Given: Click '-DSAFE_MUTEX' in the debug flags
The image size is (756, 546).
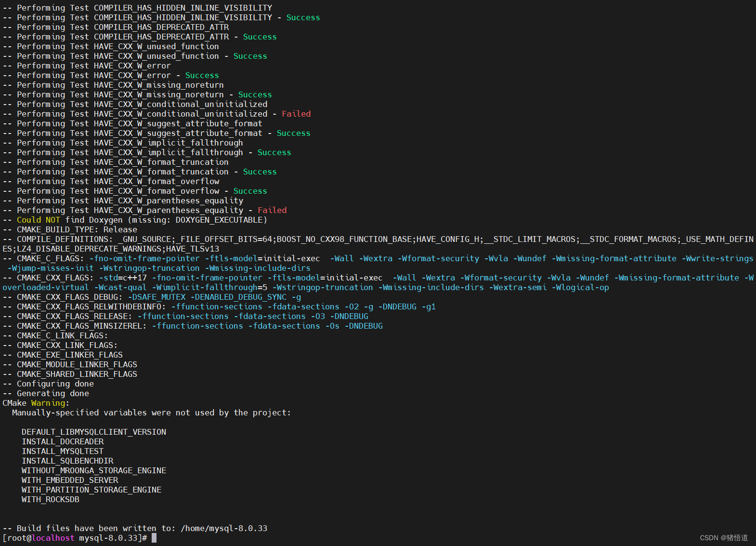Looking at the screenshot, I should coord(156,297).
